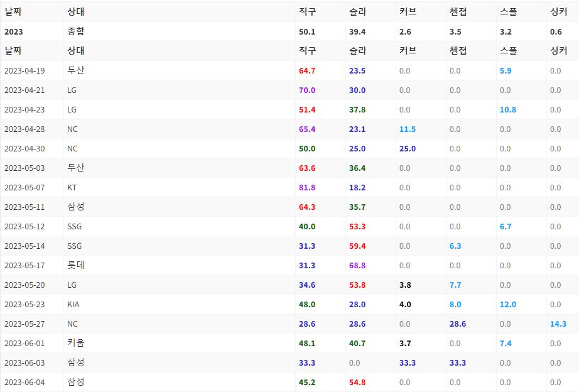The image size is (579, 392).
Task: Click splitter value 12.0
Action: click(508, 305)
